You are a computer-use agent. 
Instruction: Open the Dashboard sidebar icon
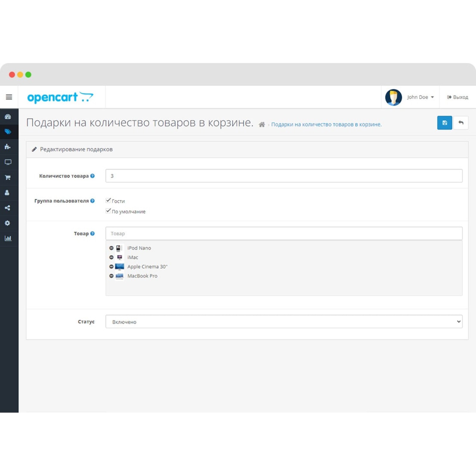[x=8, y=117]
